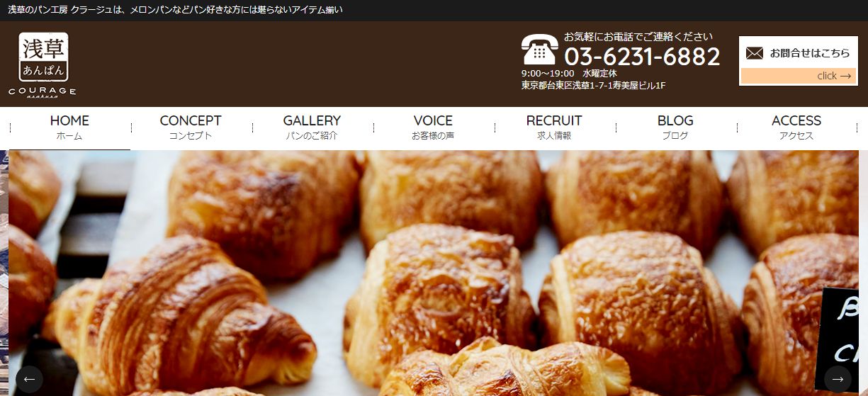868x396 pixels.
Task: Click the 浅草あんぱん COURAGE logo
Action: [x=43, y=65]
